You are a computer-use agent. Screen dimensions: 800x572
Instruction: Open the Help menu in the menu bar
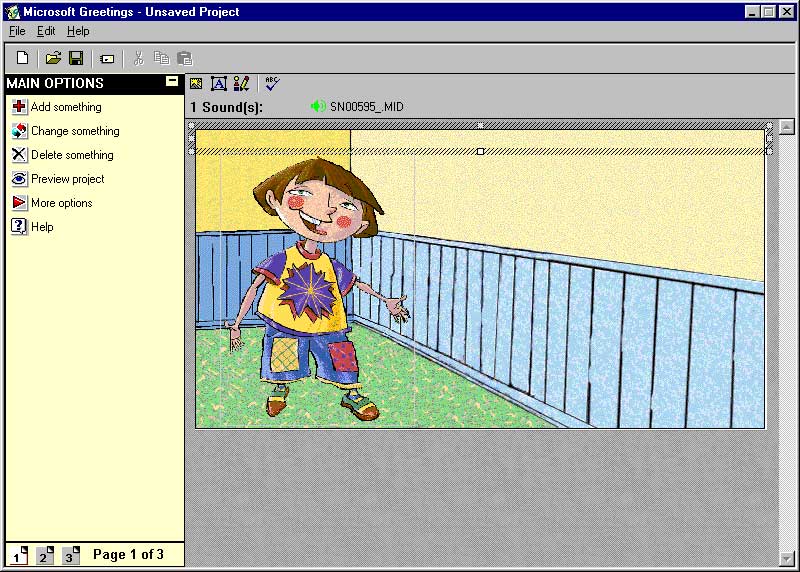[x=78, y=31]
